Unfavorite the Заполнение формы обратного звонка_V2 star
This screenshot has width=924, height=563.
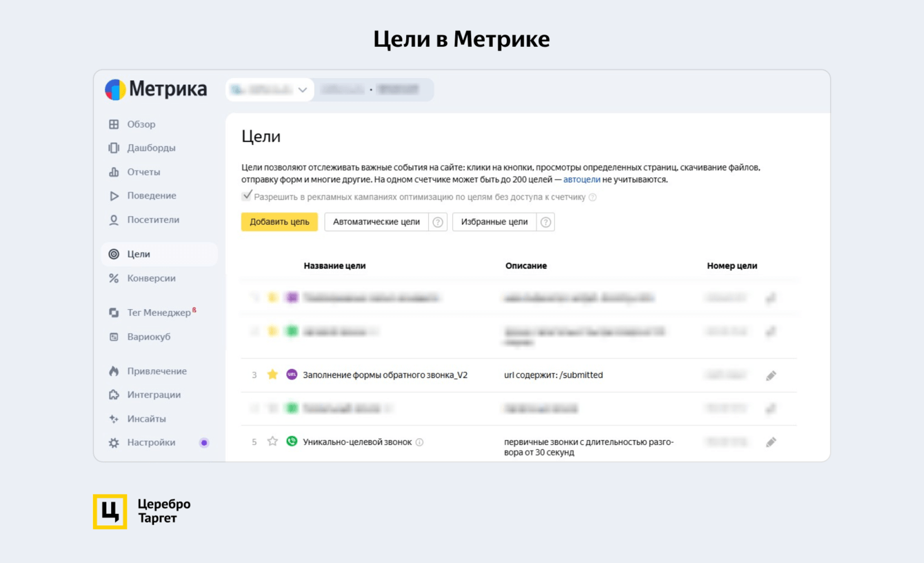tap(272, 375)
